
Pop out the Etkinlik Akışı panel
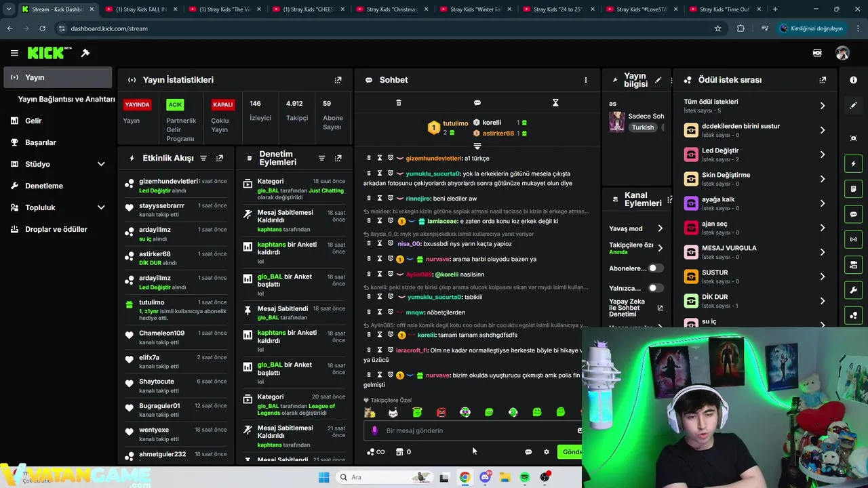coord(220,158)
